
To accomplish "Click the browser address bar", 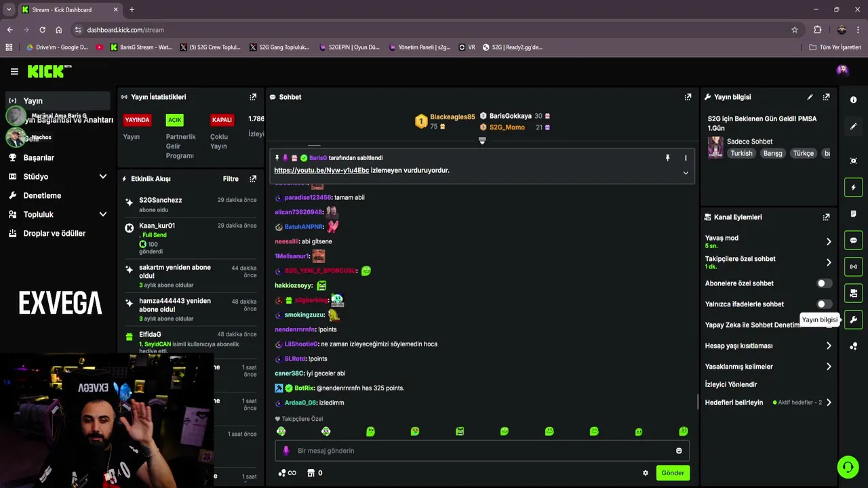I will click(434, 30).
